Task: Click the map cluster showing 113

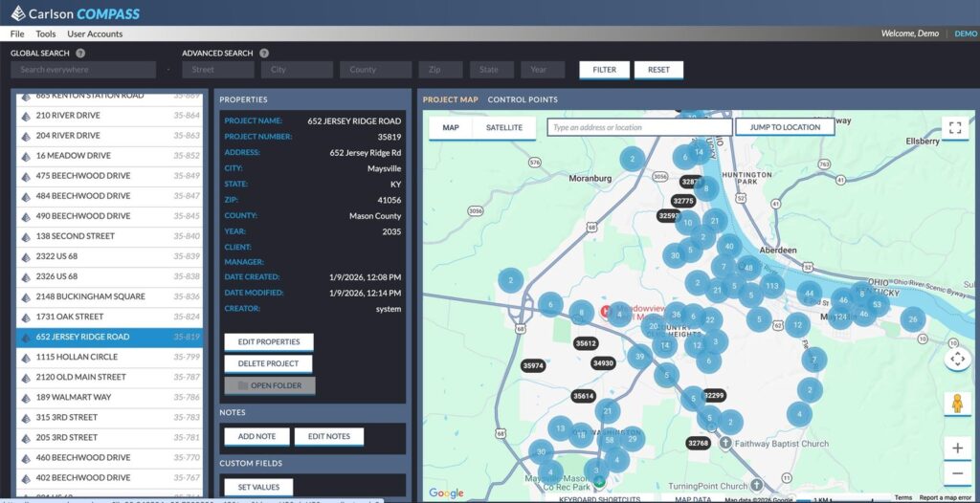Action: (x=771, y=286)
